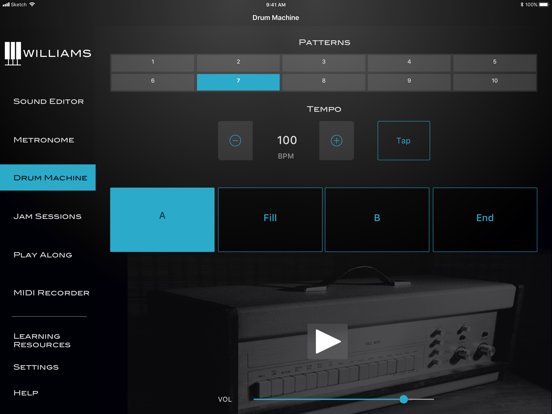This screenshot has width=552, height=414.
Task: Click the Wi-Fi icon in status bar
Action: click(32, 5)
